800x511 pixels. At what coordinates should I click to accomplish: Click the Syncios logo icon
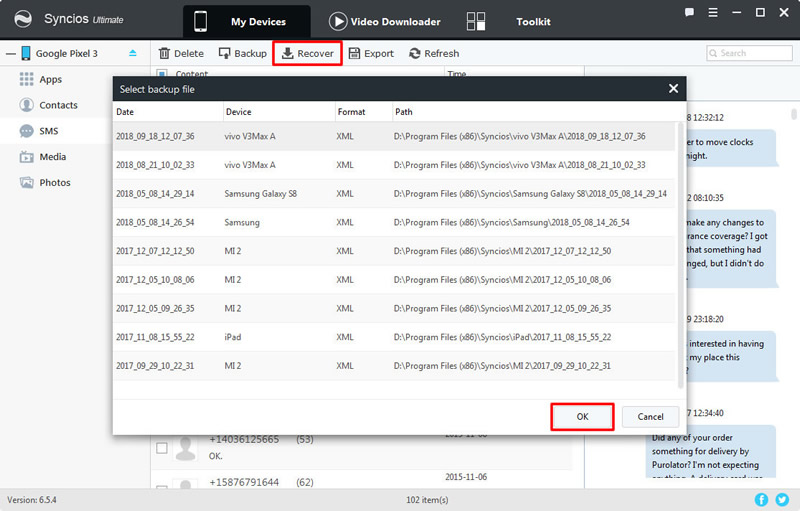22,19
